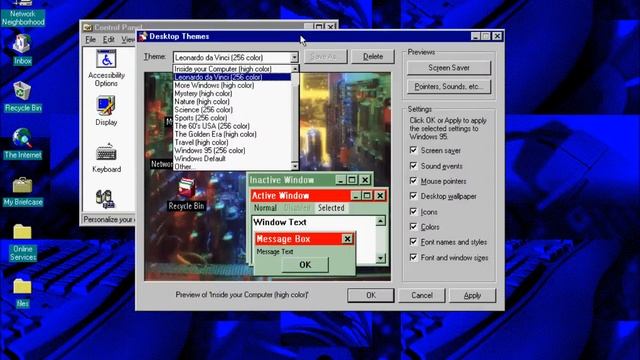Choose The 60's USA (256 color) theme
This screenshot has width=640, height=360.
point(232,126)
